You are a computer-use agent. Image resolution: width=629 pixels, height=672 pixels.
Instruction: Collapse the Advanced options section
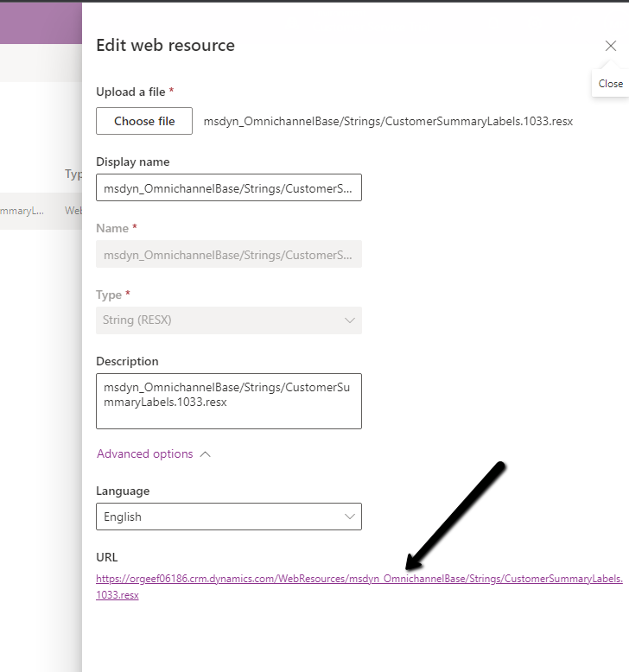click(x=145, y=453)
